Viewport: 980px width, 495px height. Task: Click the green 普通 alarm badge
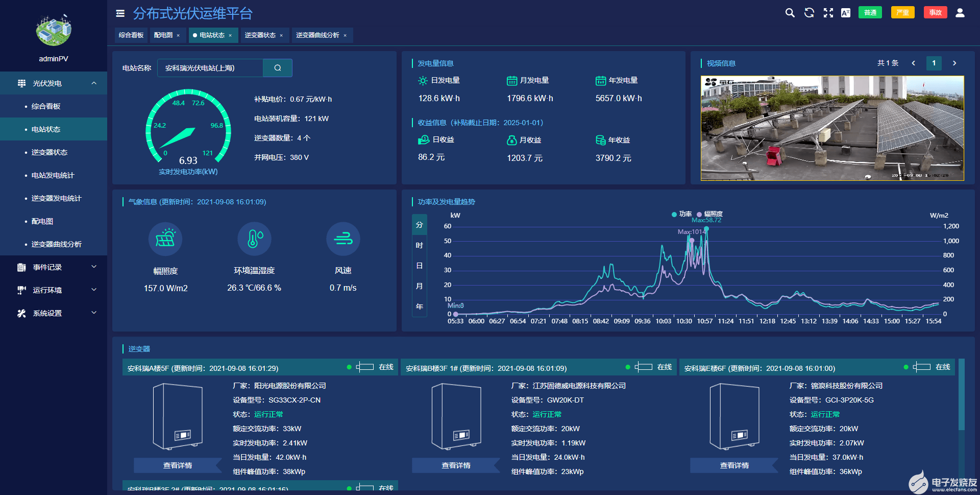(x=870, y=12)
